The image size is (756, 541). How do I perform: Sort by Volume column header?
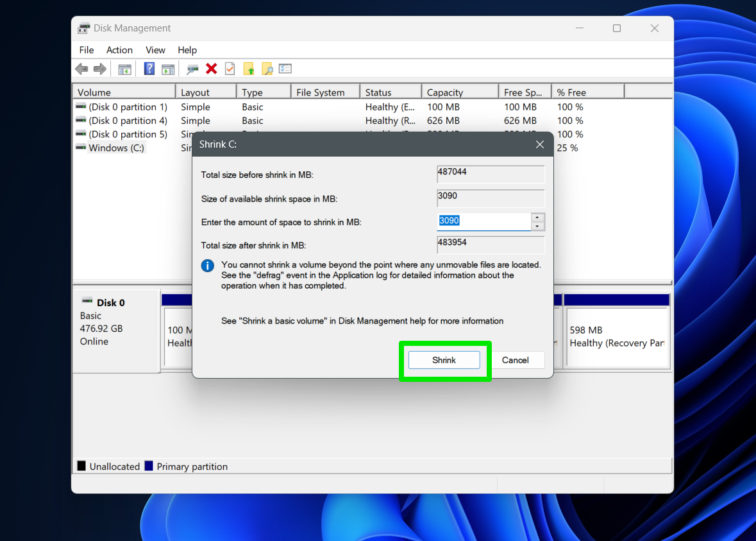pos(124,92)
